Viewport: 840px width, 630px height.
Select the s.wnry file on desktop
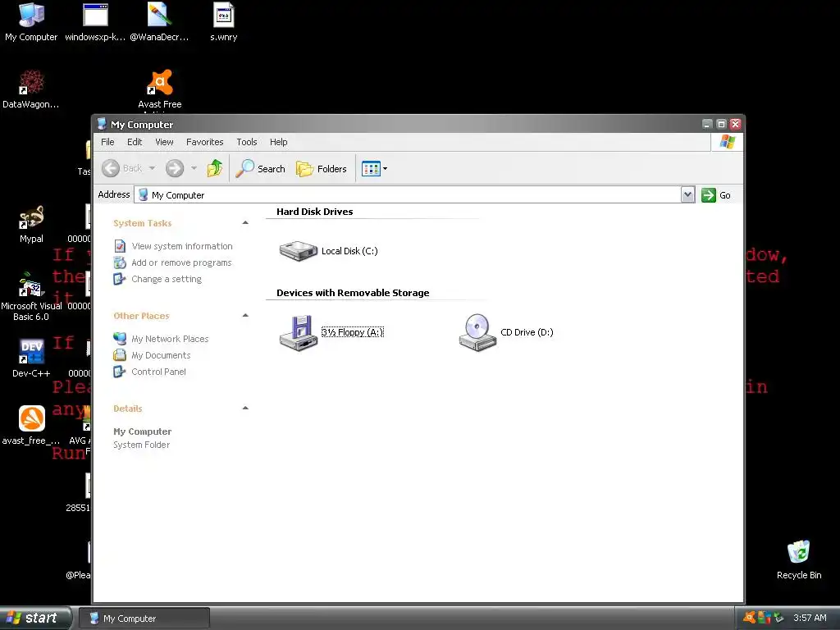[x=223, y=15]
